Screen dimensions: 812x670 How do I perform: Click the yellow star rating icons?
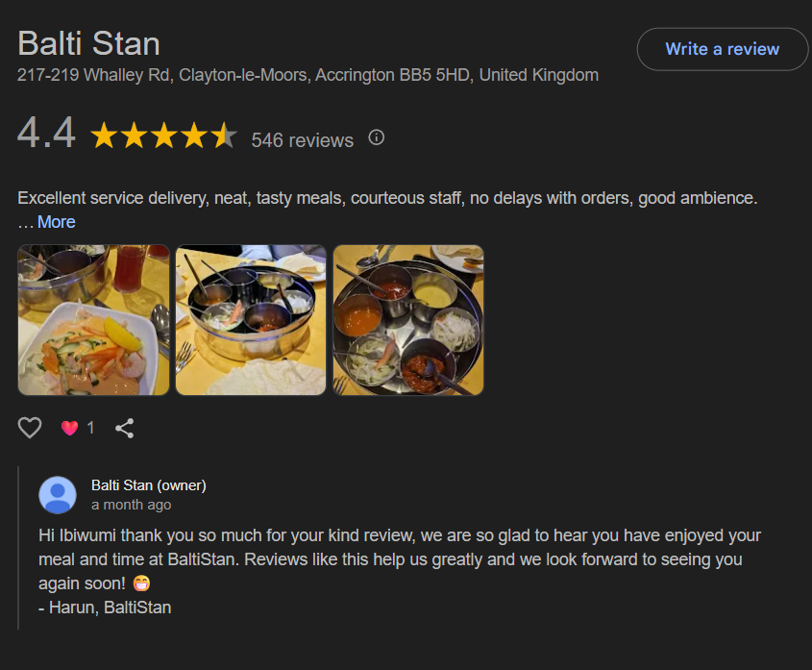pyautogui.click(x=163, y=136)
